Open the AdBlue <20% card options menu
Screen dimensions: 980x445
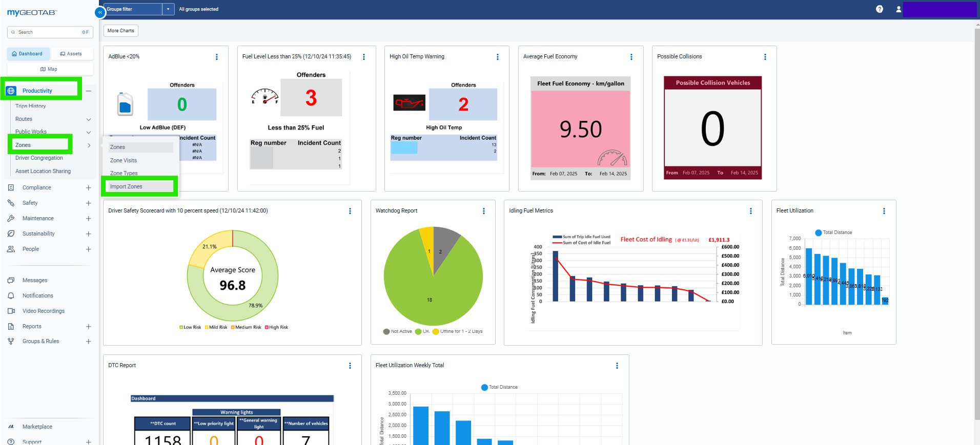click(x=217, y=57)
